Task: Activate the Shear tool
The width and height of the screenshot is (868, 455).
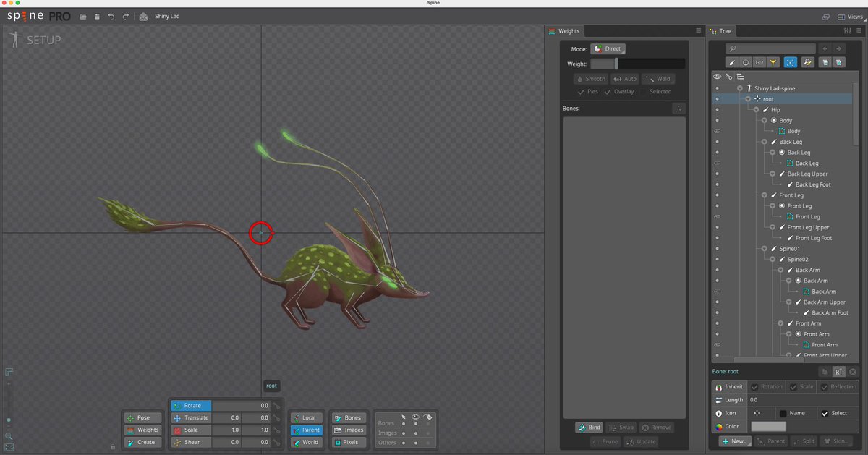Action: [x=190, y=442]
